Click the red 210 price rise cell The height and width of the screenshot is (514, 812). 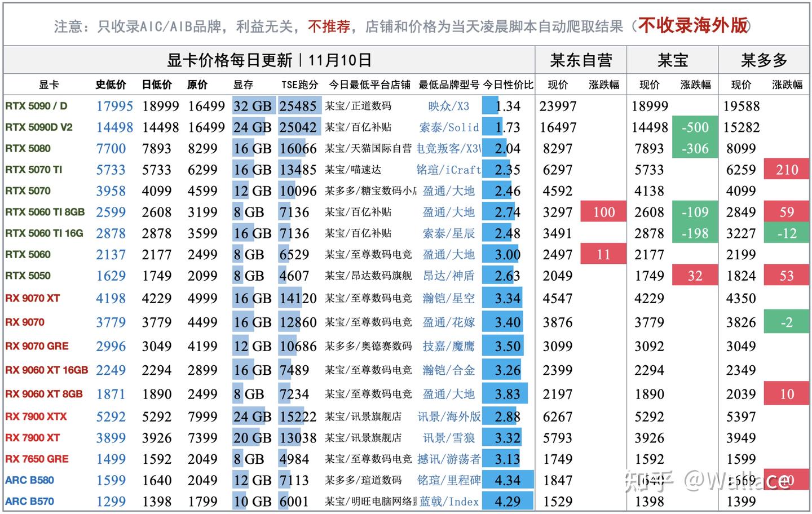click(786, 170)
